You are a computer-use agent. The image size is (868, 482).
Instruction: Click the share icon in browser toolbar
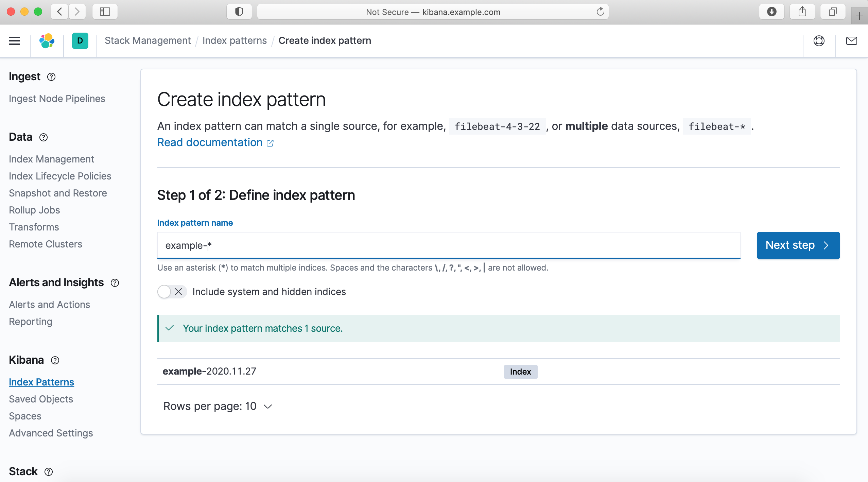(x=801, y=11)
